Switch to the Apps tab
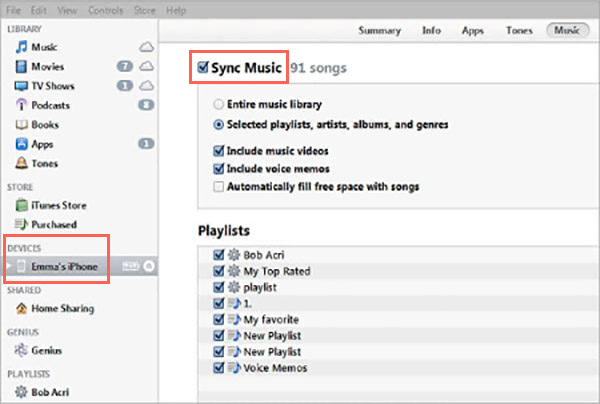Viewport: 600px width, 404px height. tap(473, 31)
